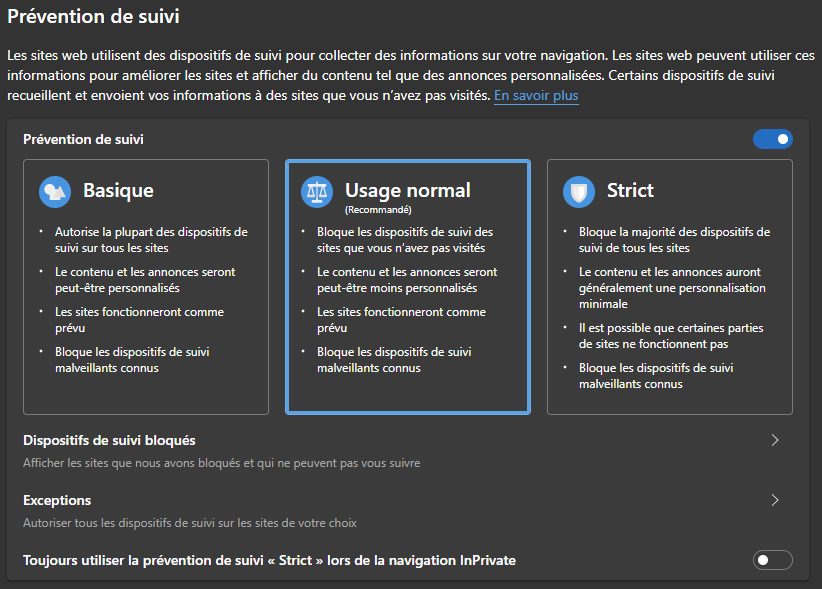Image resolution: width=822 pixels, height=589 pixels.
Task: Open the Dispositifs de suivi bloqués entry
Action: (109, 440)
